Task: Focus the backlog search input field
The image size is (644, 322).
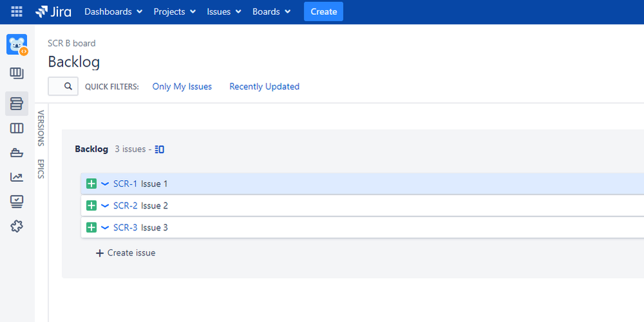Action: tap(63, 86)
